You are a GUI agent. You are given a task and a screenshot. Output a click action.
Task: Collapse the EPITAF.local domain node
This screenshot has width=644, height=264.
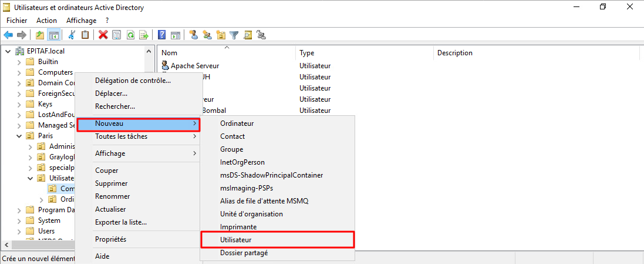[x=8, y=51]
